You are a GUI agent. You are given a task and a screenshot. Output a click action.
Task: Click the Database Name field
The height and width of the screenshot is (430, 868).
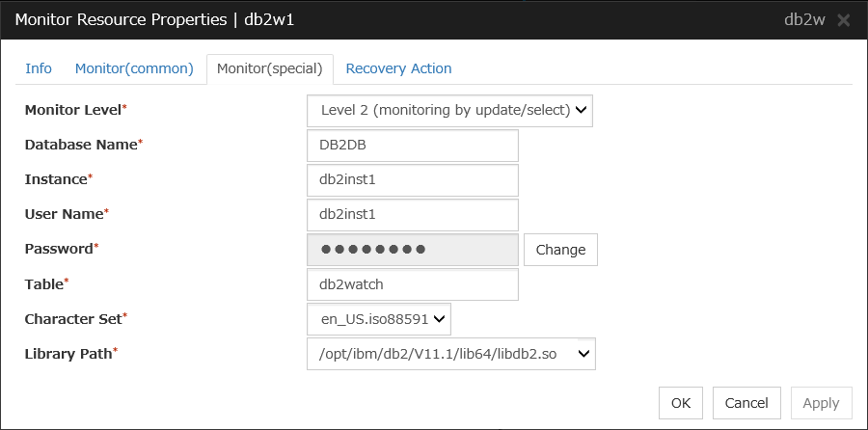[x=413, y=146]
